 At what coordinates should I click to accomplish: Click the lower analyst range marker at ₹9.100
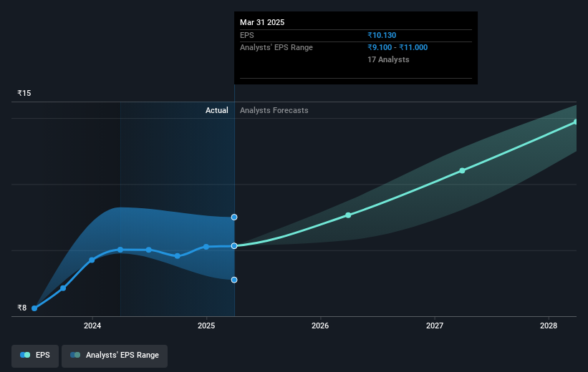[x=234, y=280]
